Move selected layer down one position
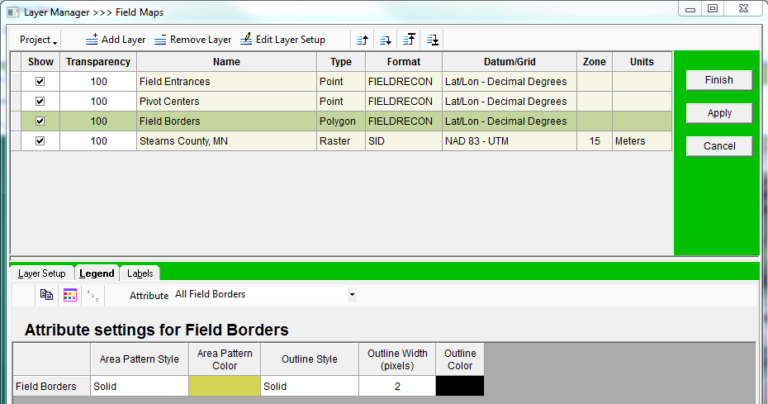Image resolution: width=768 pixels, height=404 pixels. [x=385, y=40]
